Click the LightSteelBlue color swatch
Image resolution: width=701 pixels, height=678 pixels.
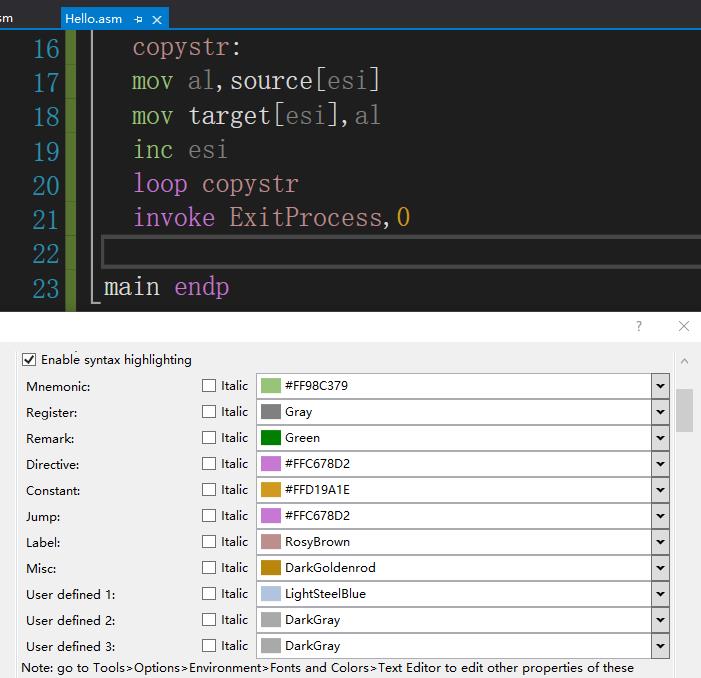point(270,593)
